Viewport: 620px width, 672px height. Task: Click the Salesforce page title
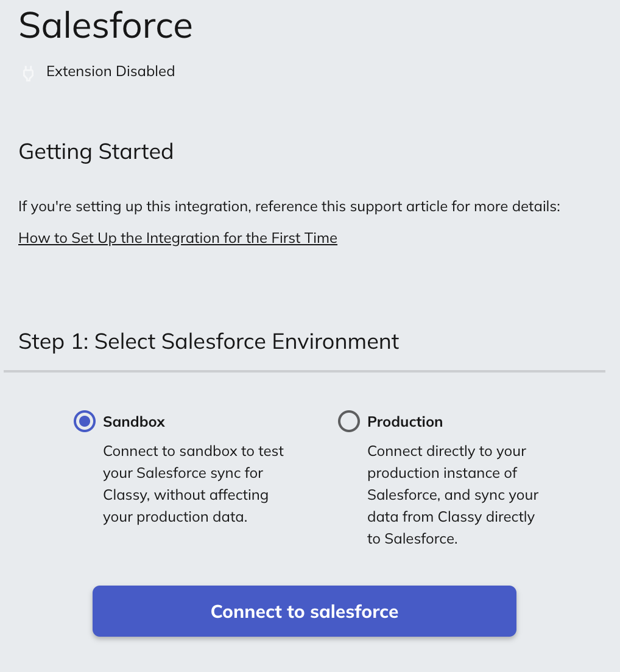(105, 26)
